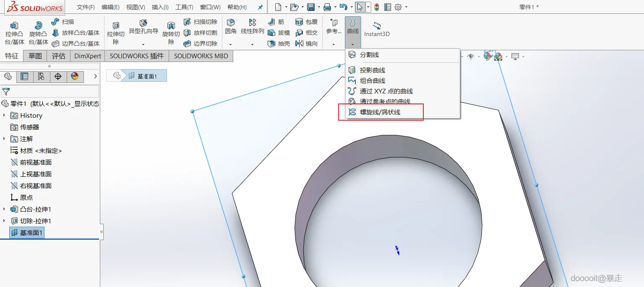Screen dimensions: 644x287
Task: Click the Rebuild traffic light icon
Action: 377,7
